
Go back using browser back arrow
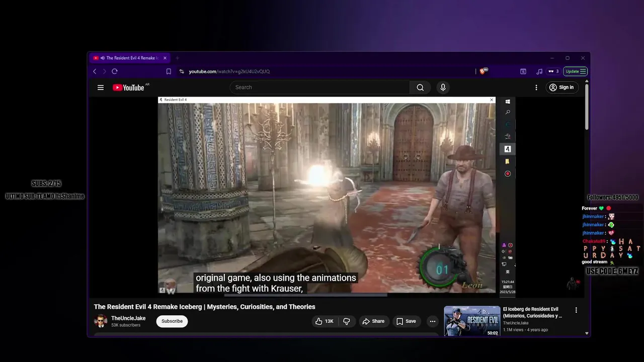click(x=95, y=71)
